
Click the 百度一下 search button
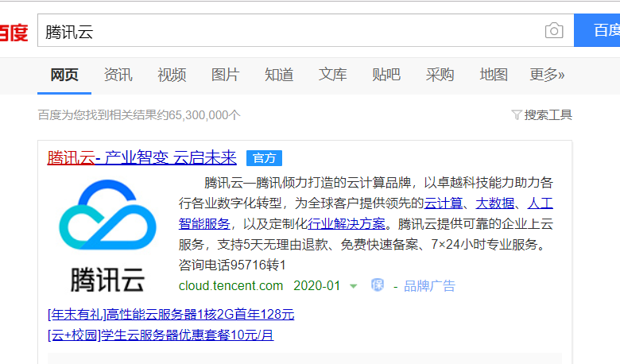click(597, 30)
